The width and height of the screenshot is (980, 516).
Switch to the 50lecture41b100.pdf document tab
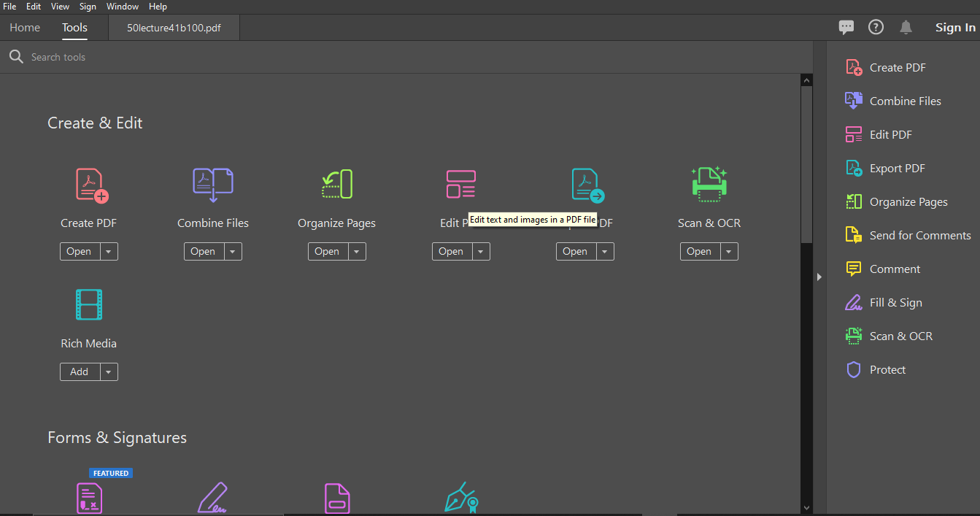174,28
